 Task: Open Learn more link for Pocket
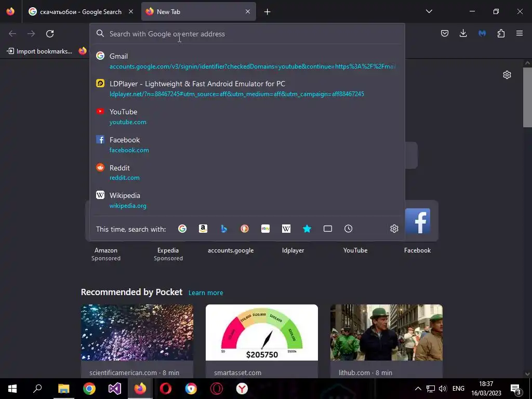[206, 292]
